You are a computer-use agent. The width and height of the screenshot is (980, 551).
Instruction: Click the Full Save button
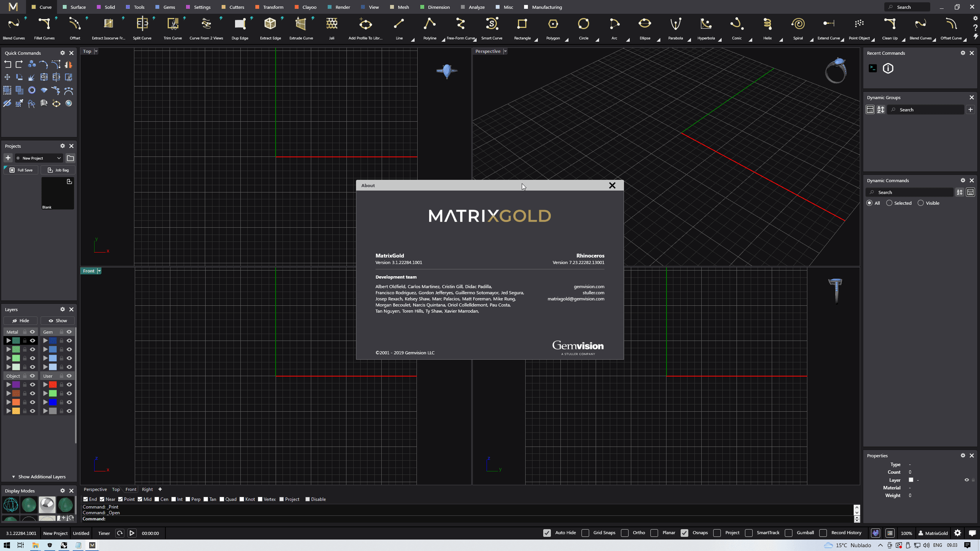tap(21, 170)
